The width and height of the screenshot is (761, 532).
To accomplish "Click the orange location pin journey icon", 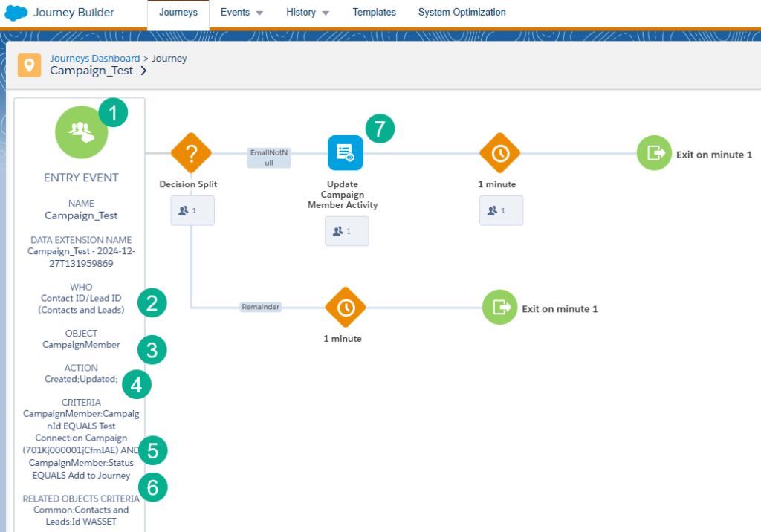I will [29, 65].
